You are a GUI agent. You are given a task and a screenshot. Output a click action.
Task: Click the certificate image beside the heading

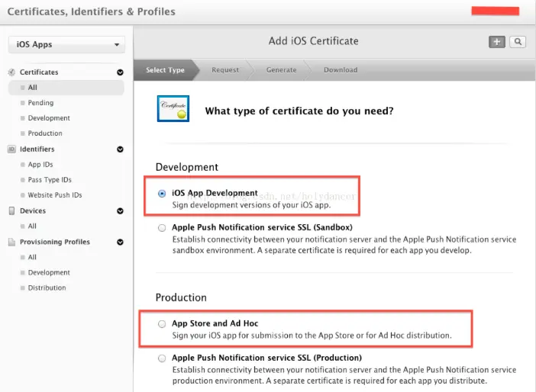pyautogui.click(x=173, y=108)
